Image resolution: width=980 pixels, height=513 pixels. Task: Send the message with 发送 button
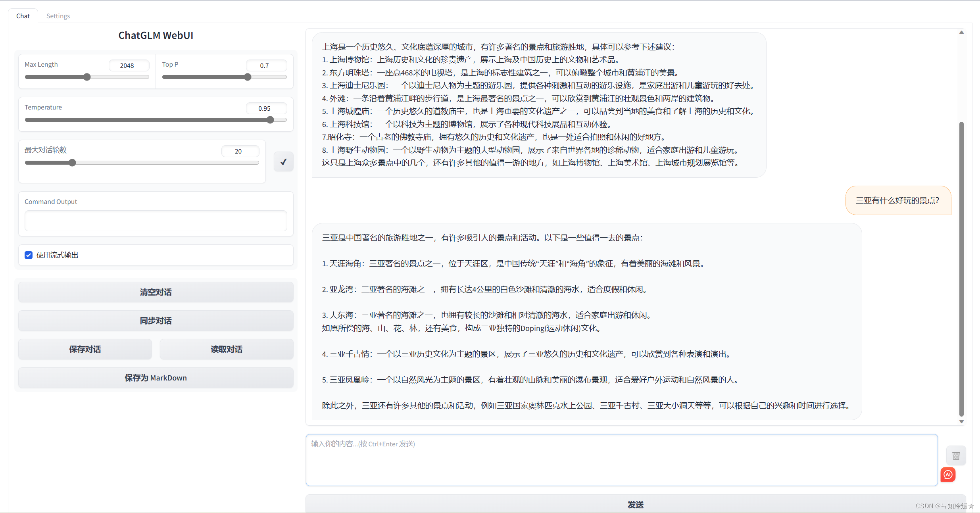635,504
